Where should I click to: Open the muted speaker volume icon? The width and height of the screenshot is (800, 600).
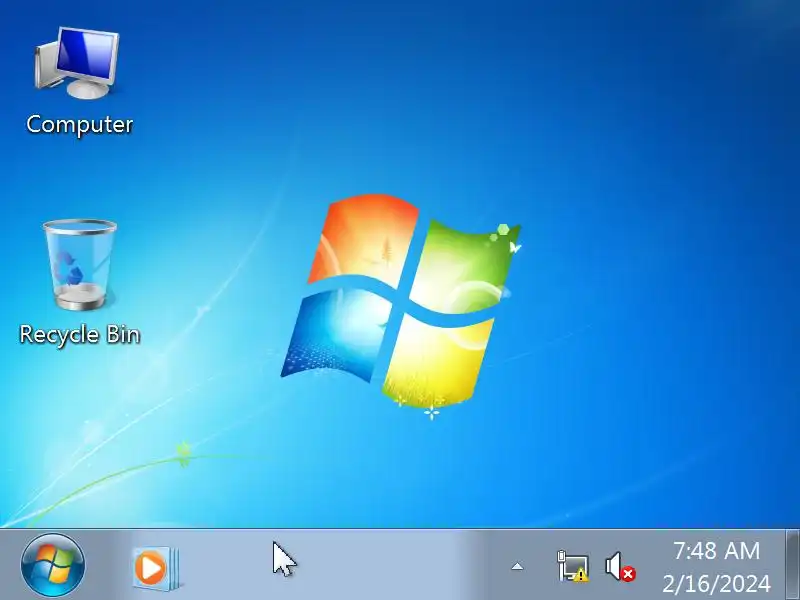(620, 566)
